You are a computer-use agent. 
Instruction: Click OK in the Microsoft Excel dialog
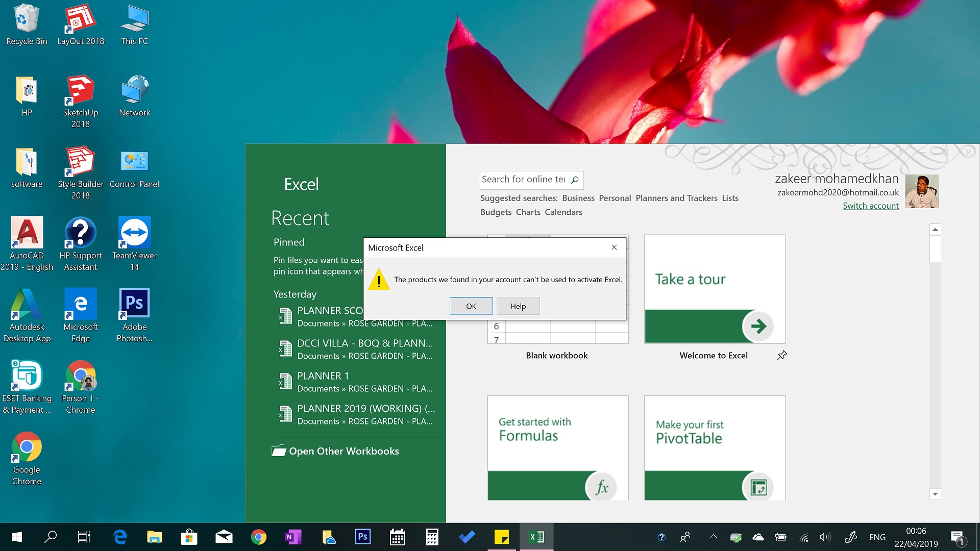point(471,306)
